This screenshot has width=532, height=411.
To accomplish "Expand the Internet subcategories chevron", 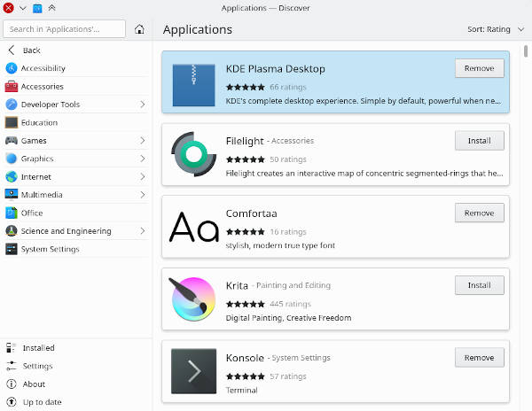I will click(143, 176).
